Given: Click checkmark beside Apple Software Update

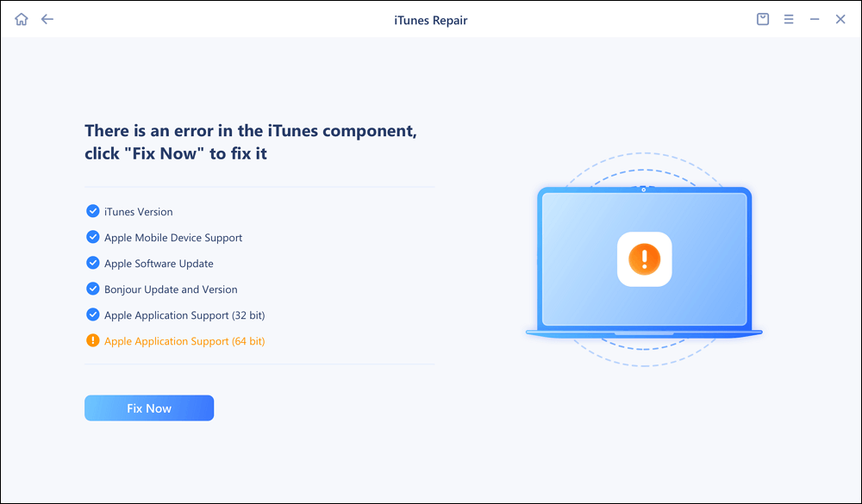Looking at the screenshot, I should coord(93,263).
